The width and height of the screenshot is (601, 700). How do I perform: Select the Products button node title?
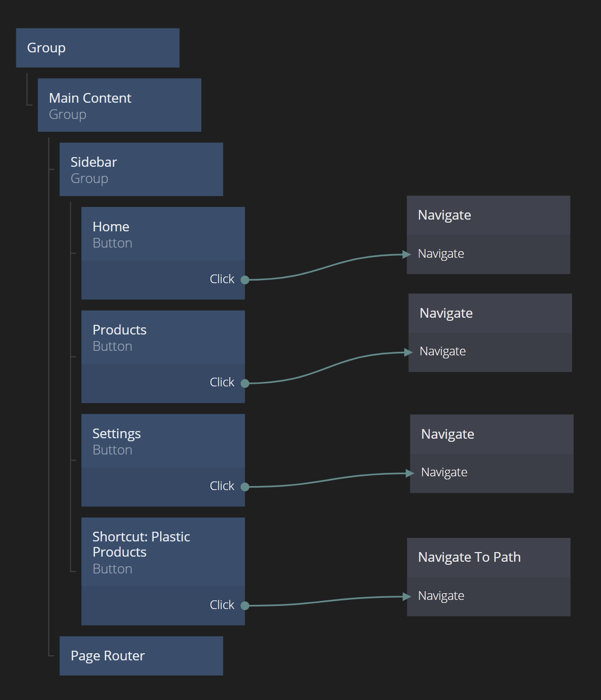[x=163, y=338]
